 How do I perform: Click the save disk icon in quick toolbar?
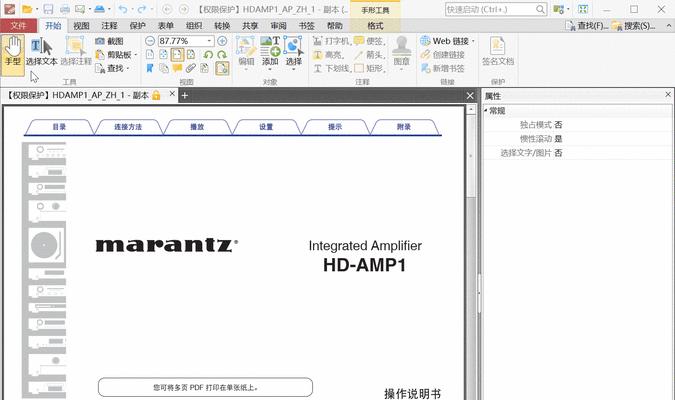pyautogui.click(x=48, y=9)
